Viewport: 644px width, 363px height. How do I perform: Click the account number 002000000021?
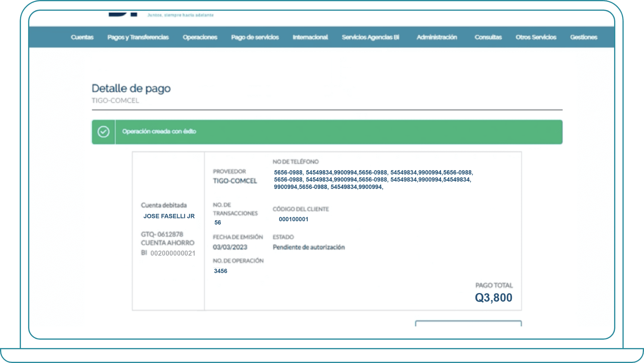[x=172, y=253]
